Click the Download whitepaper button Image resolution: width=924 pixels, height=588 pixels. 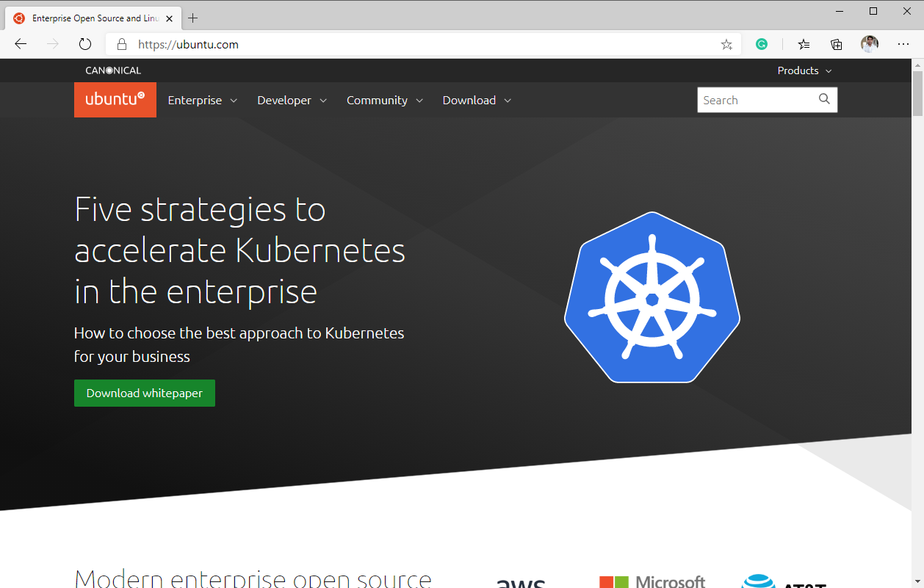point(145,393)
